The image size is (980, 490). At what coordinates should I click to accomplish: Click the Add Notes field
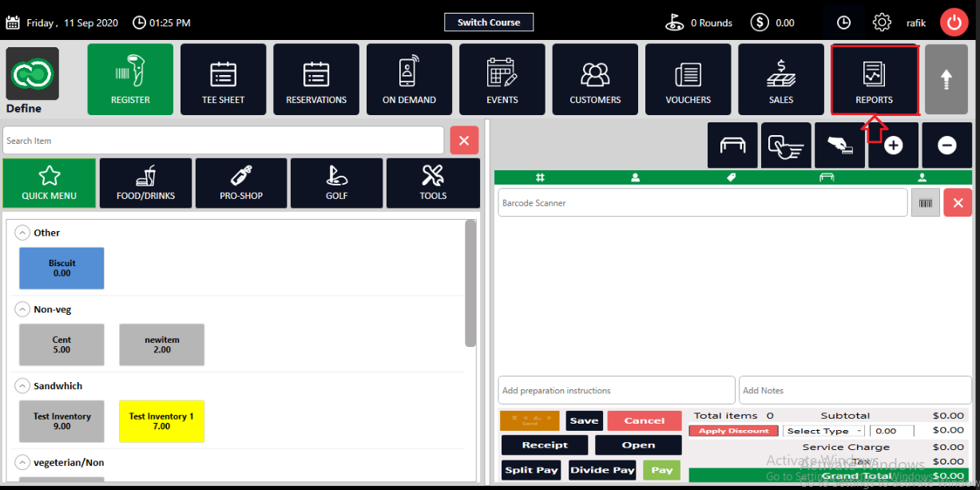tap(855, 390)
